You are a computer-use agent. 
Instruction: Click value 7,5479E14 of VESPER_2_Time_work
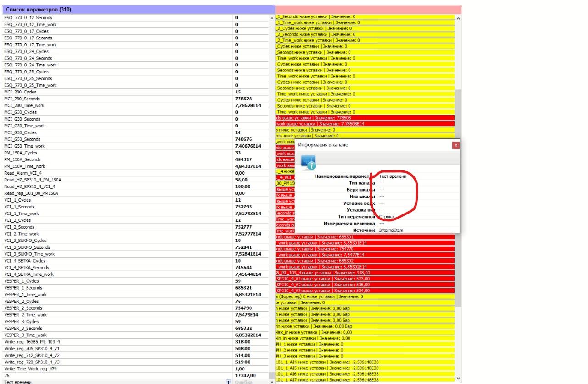[x=246, y=315]
